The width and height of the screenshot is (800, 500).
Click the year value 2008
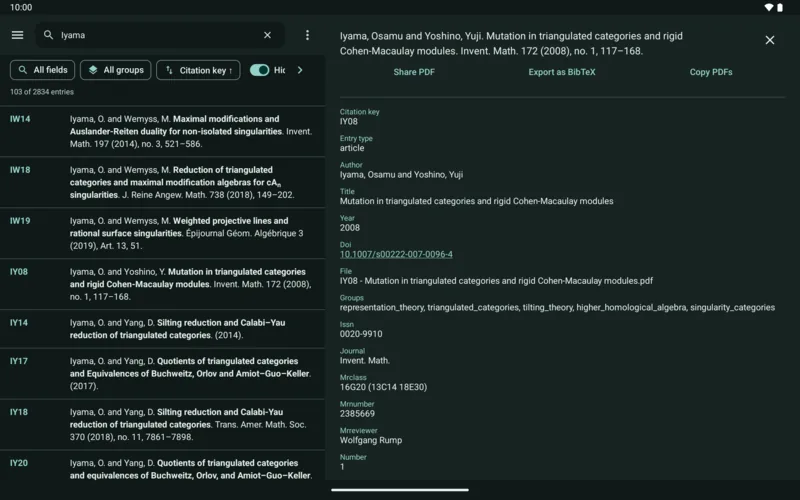pos(349,228)
